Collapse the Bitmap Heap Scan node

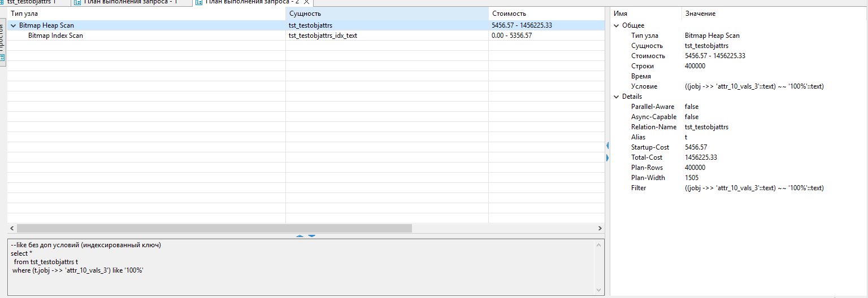(13, 25)
